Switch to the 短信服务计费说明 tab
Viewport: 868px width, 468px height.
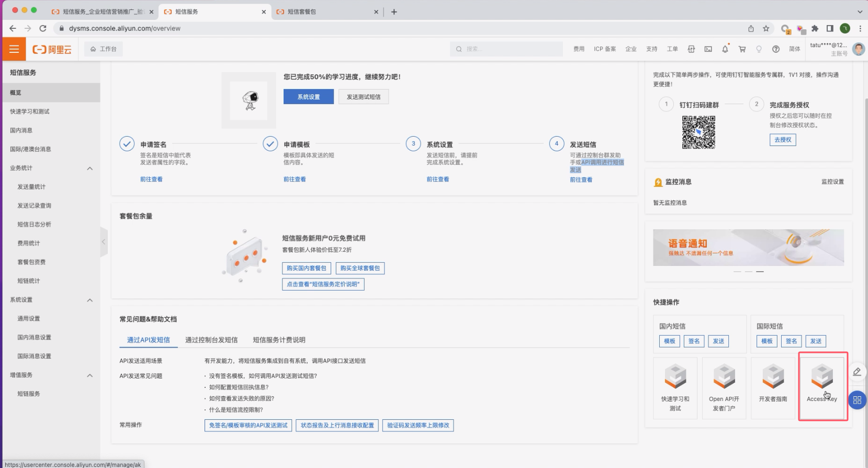point(279,340)
